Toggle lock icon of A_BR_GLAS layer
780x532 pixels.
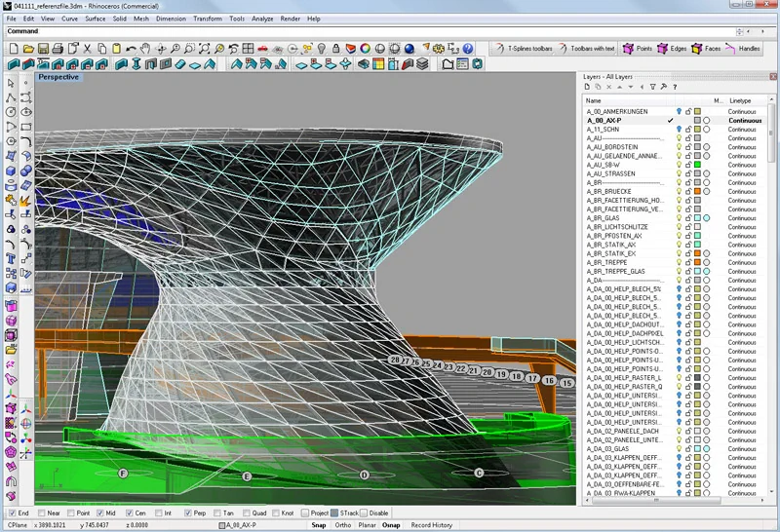pyautogui.click(x=688, y=217)
